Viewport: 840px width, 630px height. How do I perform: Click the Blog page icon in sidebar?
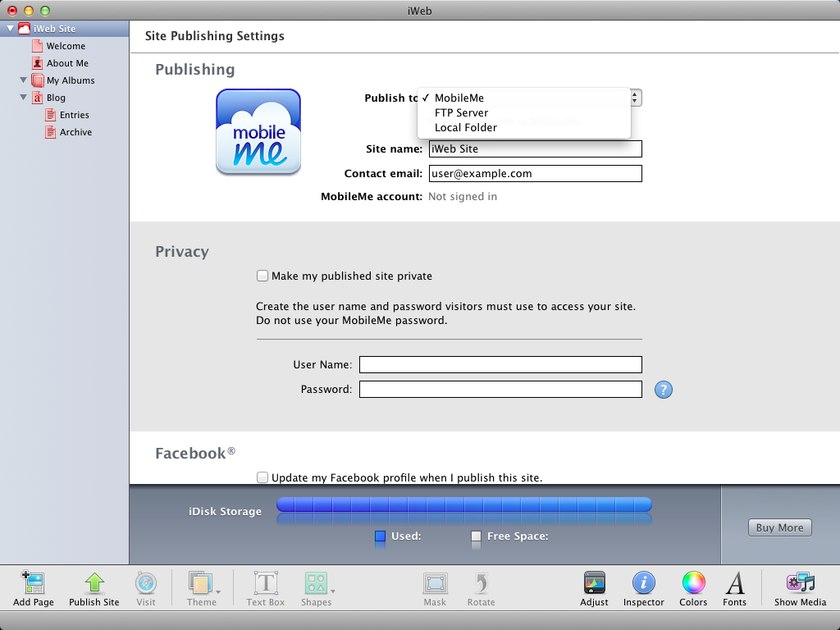(37, 98)
